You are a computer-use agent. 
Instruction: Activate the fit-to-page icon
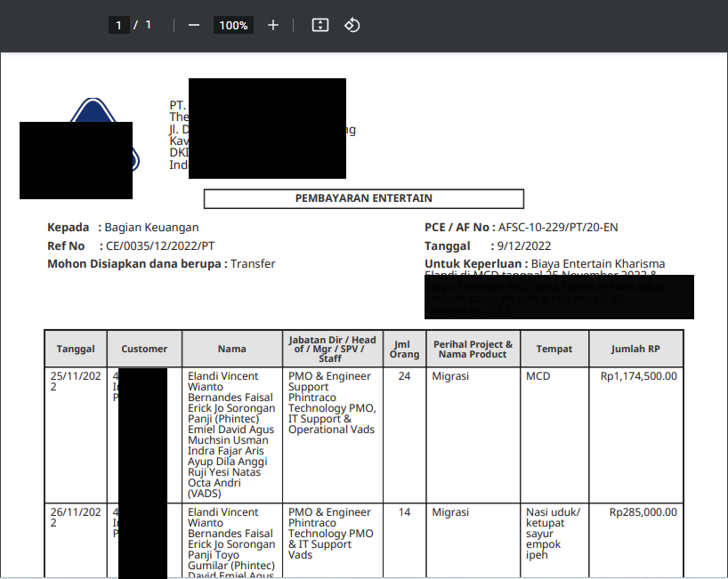point(320,25)
